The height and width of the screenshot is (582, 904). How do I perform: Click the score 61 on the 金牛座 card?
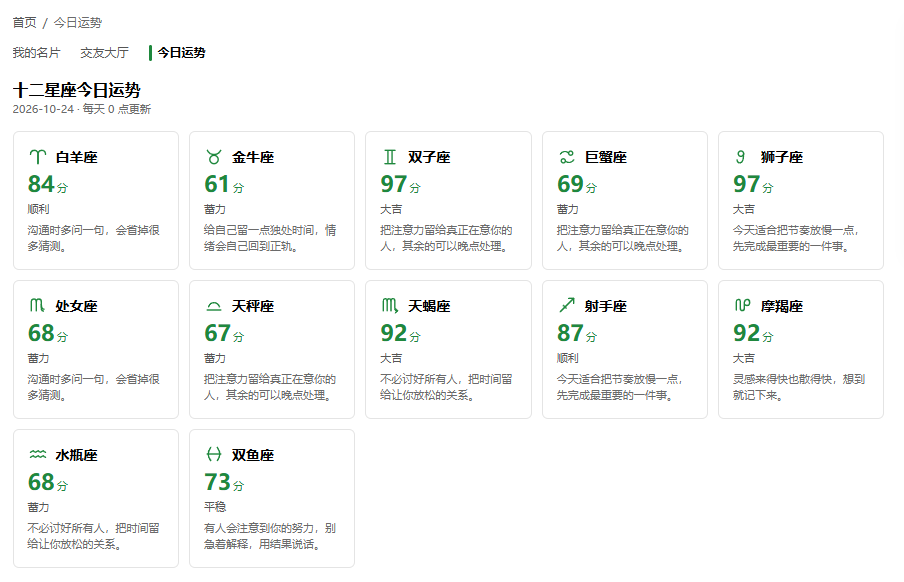[x=217, y=184]
